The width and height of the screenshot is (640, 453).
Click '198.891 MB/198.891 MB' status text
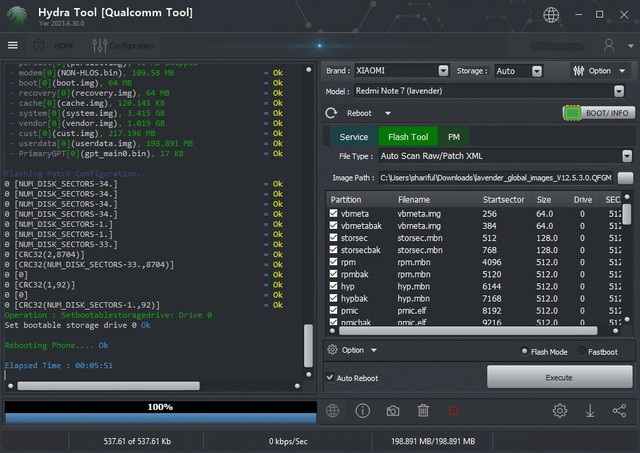[433, 441]
